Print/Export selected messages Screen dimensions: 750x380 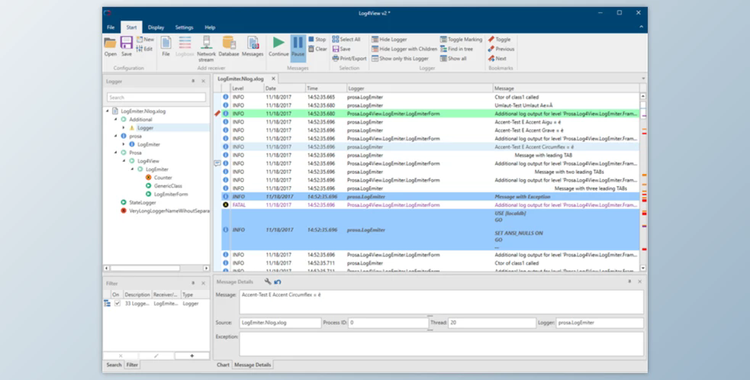(349, 58)
